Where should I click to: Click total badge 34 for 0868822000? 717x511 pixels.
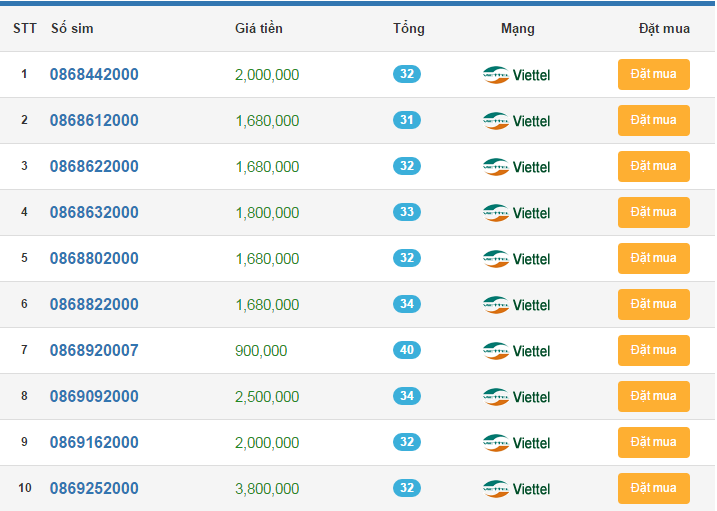pyautogui.click(x=407, y=303)
